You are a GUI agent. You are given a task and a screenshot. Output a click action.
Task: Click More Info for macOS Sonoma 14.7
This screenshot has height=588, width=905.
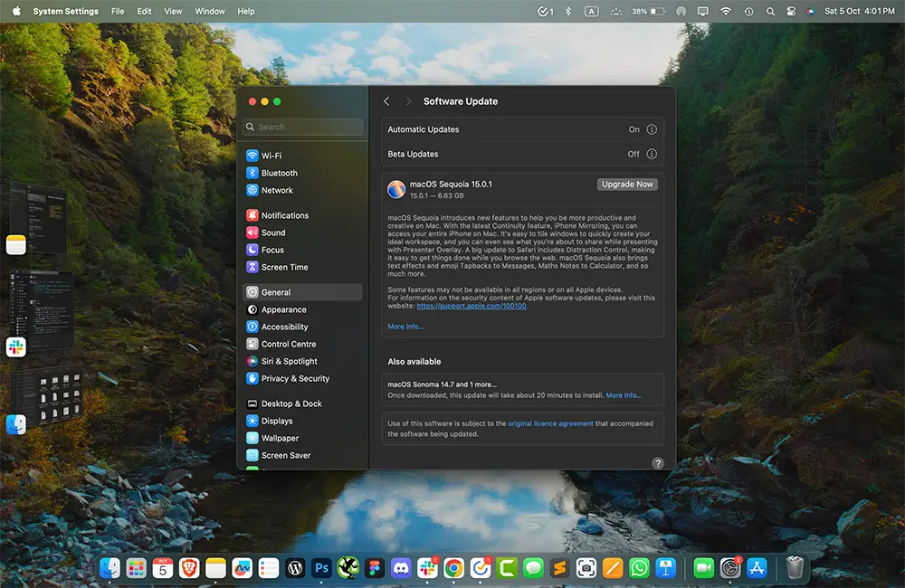click(624, 395)
